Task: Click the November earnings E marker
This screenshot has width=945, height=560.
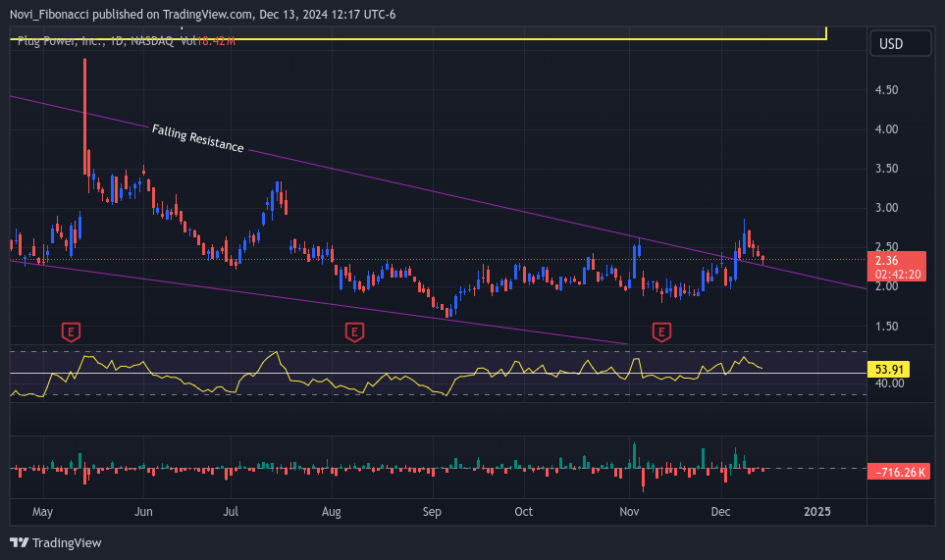Action: (x=661, y=331)
